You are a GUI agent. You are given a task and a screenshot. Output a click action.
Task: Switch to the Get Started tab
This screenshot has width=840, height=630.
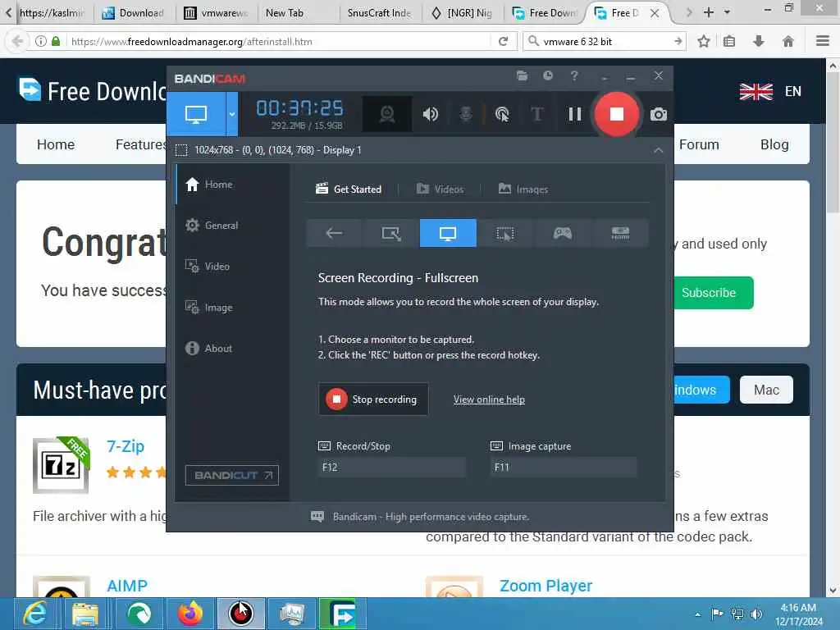tap(348, 189)
